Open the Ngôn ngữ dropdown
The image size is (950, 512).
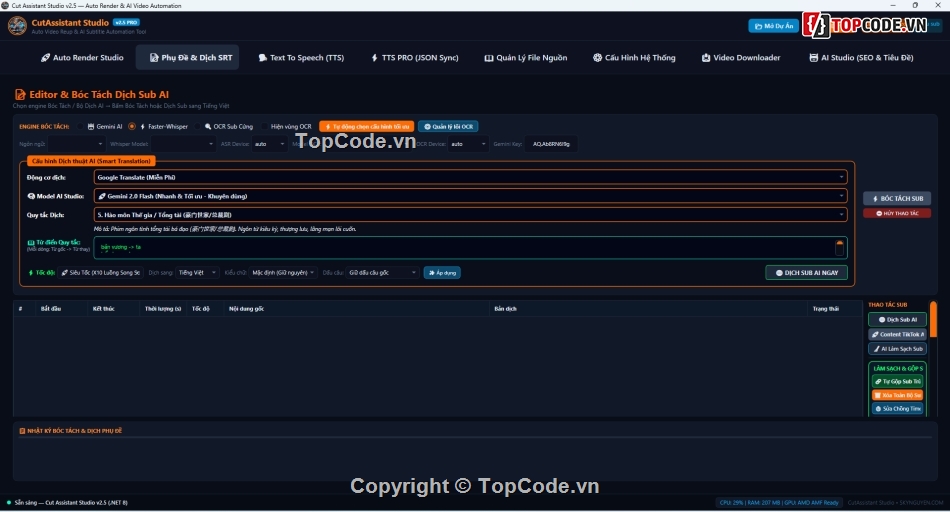click(x=76, y=144)
